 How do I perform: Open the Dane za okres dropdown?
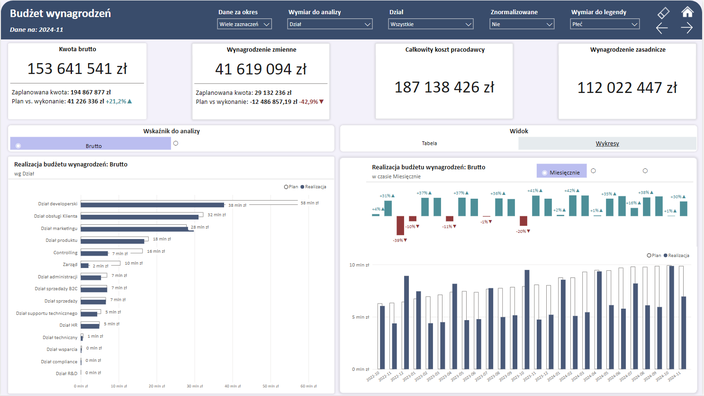point(244,24)
